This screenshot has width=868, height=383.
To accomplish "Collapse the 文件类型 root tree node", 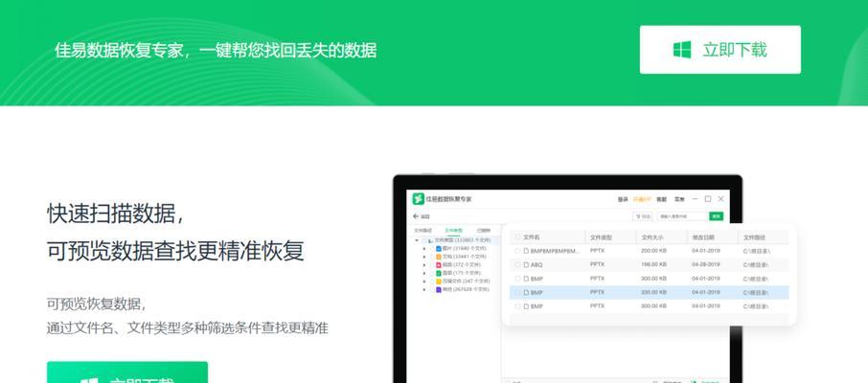I will (x=417, y=240).
